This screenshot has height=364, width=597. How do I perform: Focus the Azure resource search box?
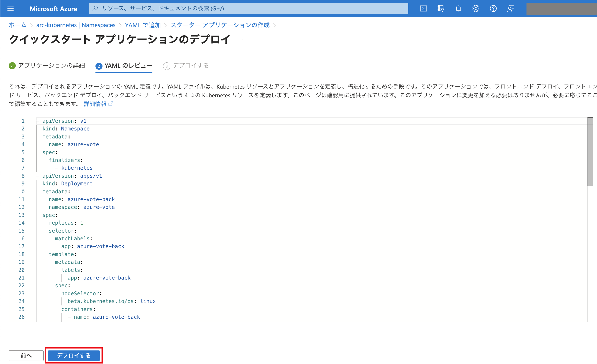point(248,8)
